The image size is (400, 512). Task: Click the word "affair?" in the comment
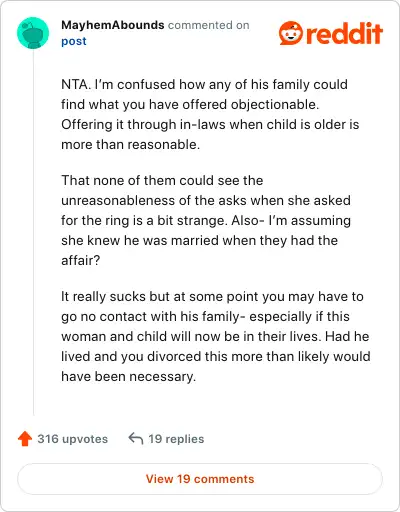(x=81, y=260)
